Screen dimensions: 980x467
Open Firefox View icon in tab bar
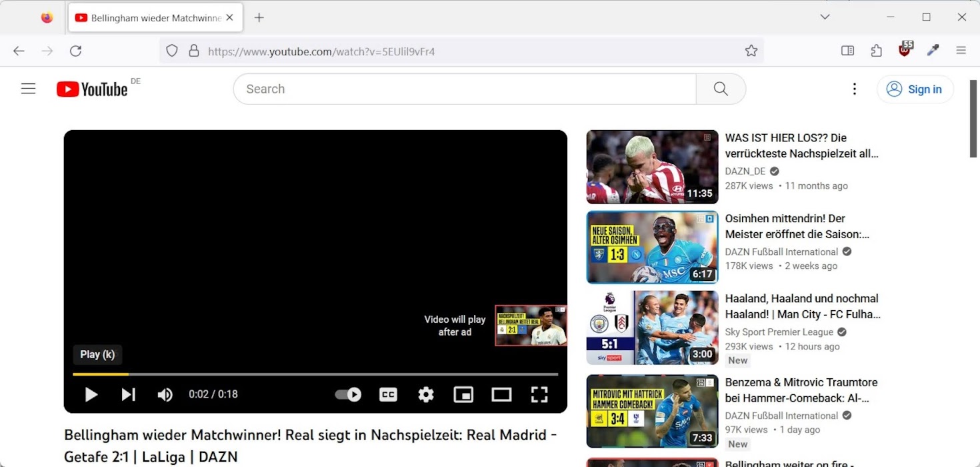point(47,18)
